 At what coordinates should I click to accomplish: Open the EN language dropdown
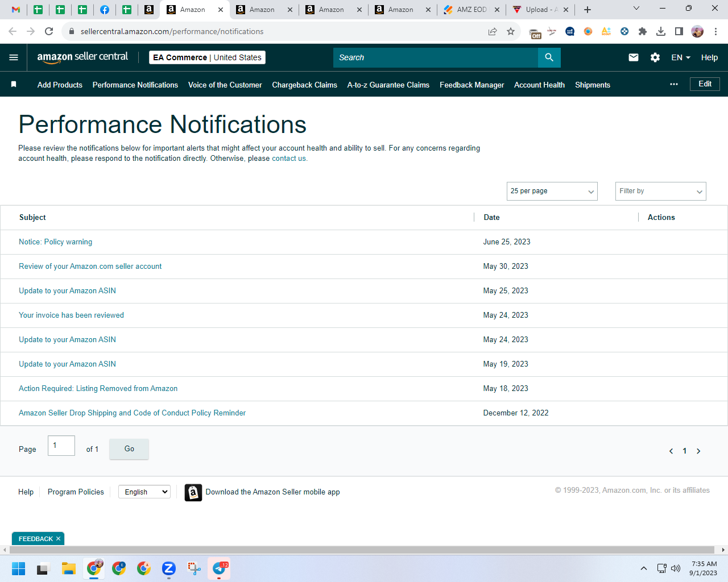pos(681,57)
